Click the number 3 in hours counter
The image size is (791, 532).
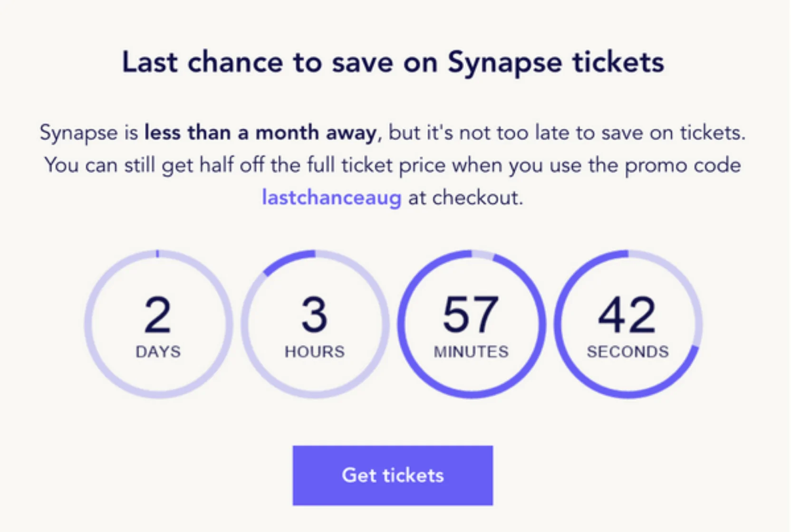point(315,314)
